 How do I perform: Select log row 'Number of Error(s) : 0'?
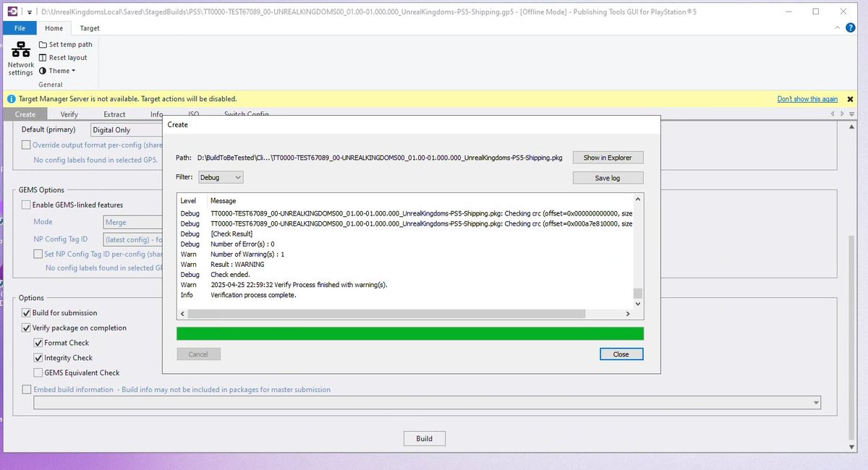pos(405,244)
